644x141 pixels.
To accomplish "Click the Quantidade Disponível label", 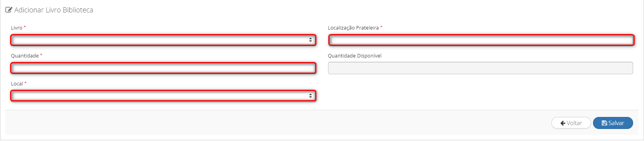I will [355, 56].
